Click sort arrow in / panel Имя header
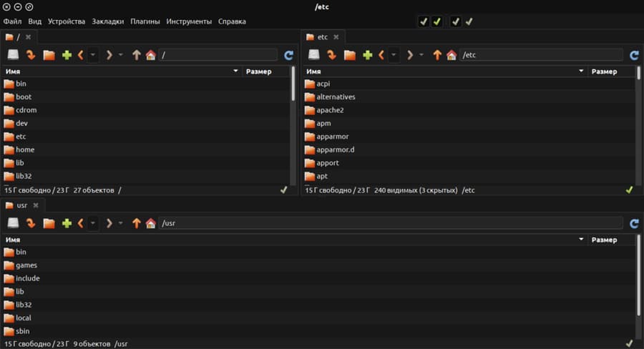The width and height of the screenshot is (644, 349). click(x=235, y=71)
